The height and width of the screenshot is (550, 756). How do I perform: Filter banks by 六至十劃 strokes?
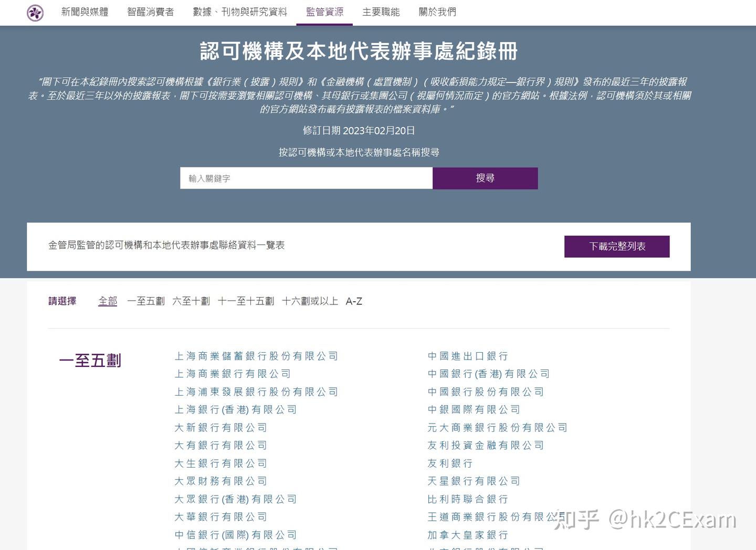191,301
